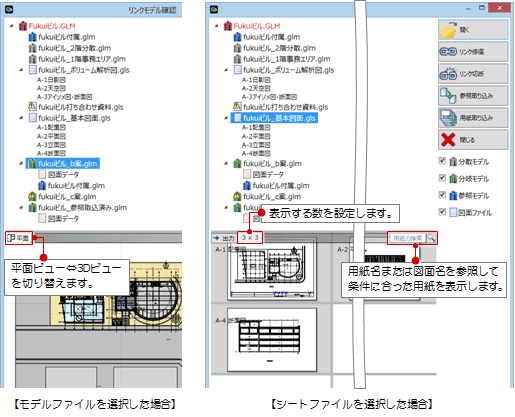Toggle the 図面ファイル checkbox
515x417 pixels.
coord(442,212)
